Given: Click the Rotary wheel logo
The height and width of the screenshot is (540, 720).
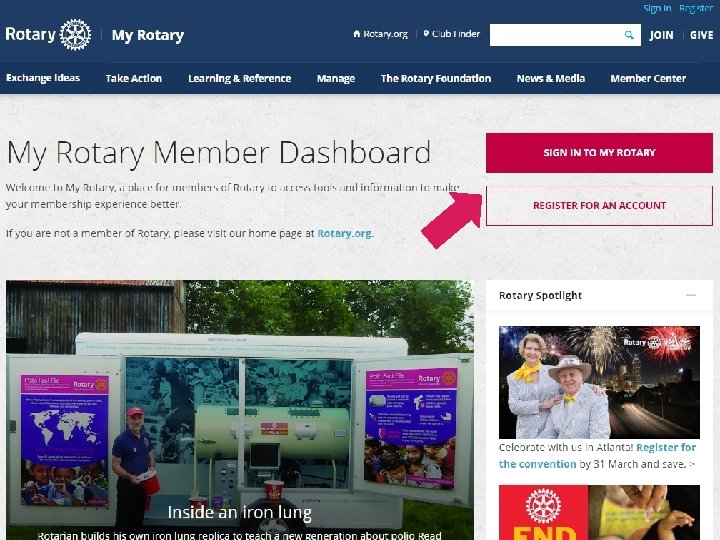Looking at the screenshot, I should tap(75, 34).
